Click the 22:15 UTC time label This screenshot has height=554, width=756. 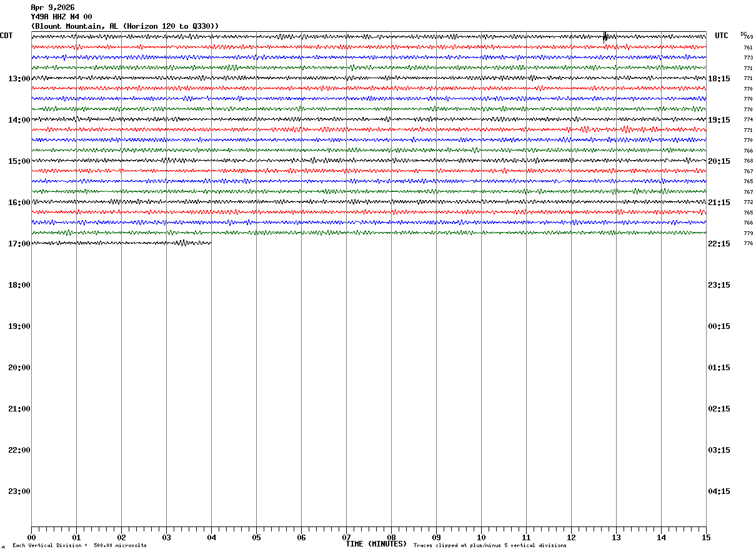(719, 244)
